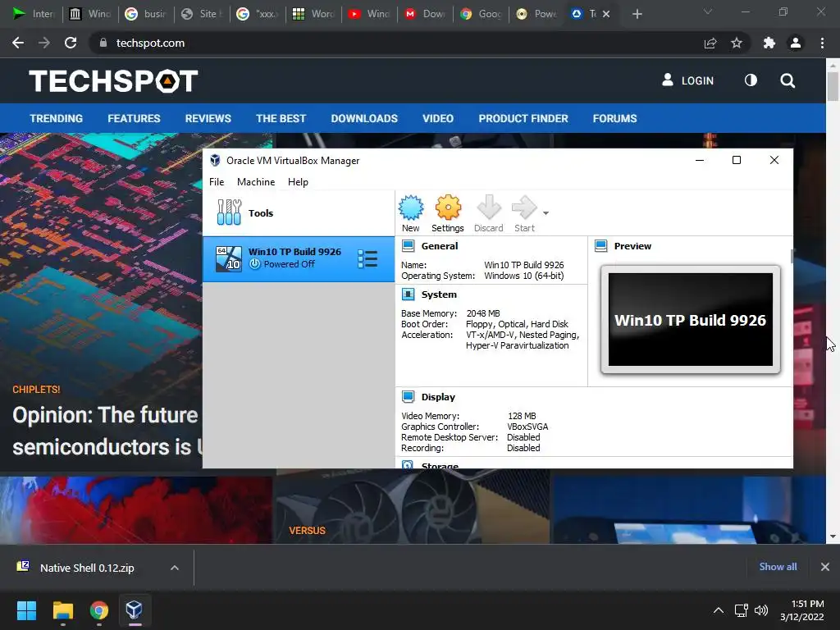840x630 pixels.
Task: Open File Explorer from the taskbar
Action: coord(62,610)
